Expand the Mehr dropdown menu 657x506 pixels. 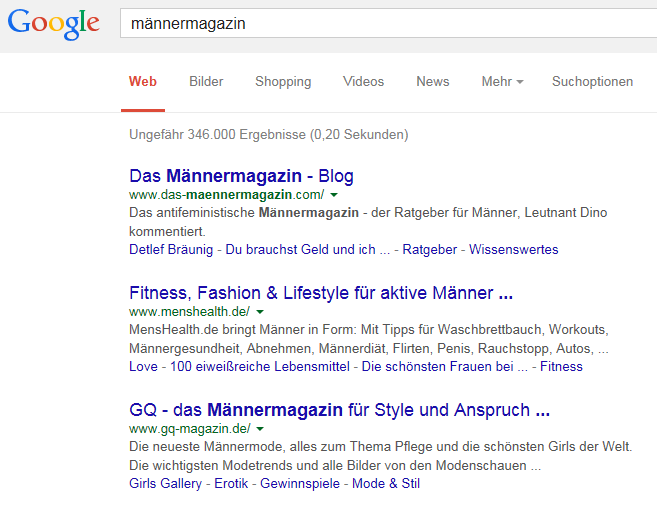pyautogui.click(x=502, y=81)
